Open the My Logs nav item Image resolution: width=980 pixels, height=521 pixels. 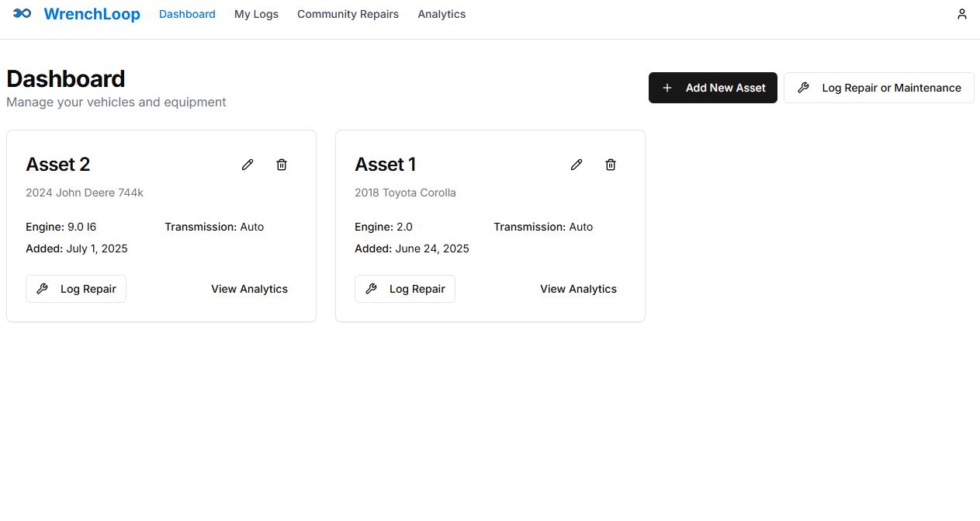click(256, 14)
